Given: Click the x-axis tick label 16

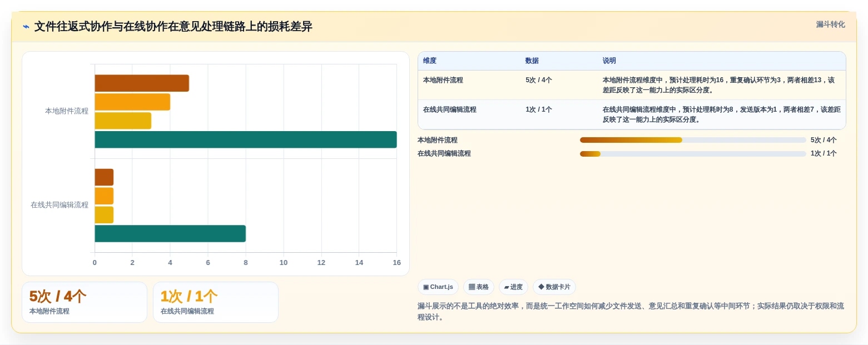Looking at the screenshot, I should click(397, 263).
